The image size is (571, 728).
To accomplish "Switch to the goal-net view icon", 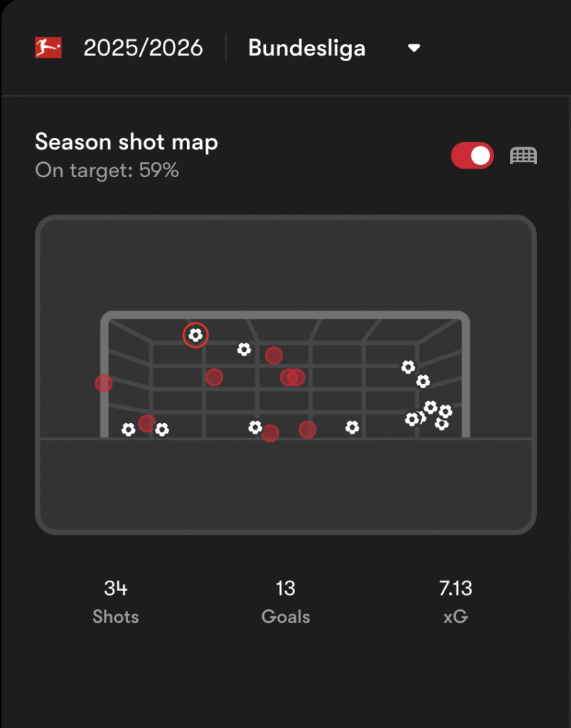I will (523, 156).
